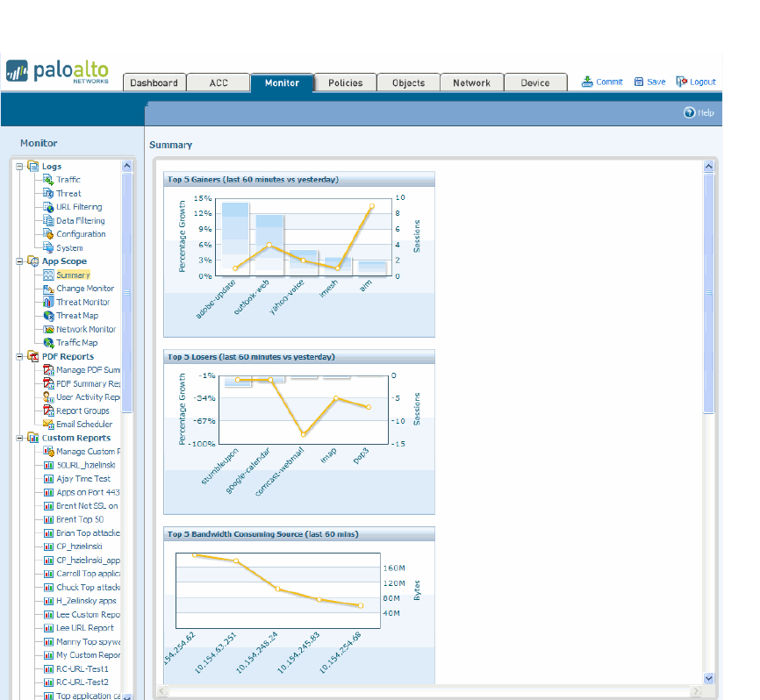Screen dimensions: 760x700
Task: Click the Email Scheduler envelope icon
Action: click(48, 425)
